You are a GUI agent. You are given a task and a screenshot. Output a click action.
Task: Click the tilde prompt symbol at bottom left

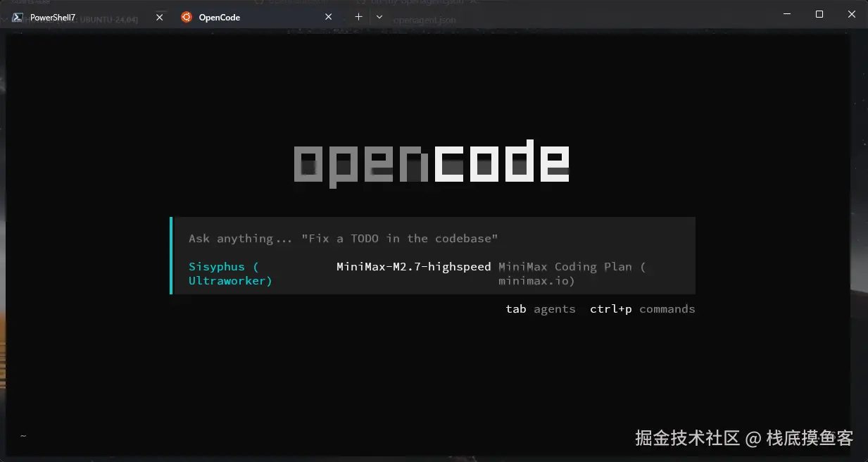tap(23, 435)
